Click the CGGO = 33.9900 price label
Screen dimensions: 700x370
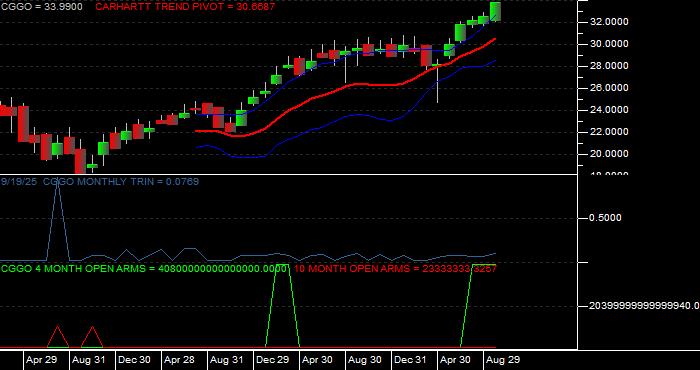41,7
